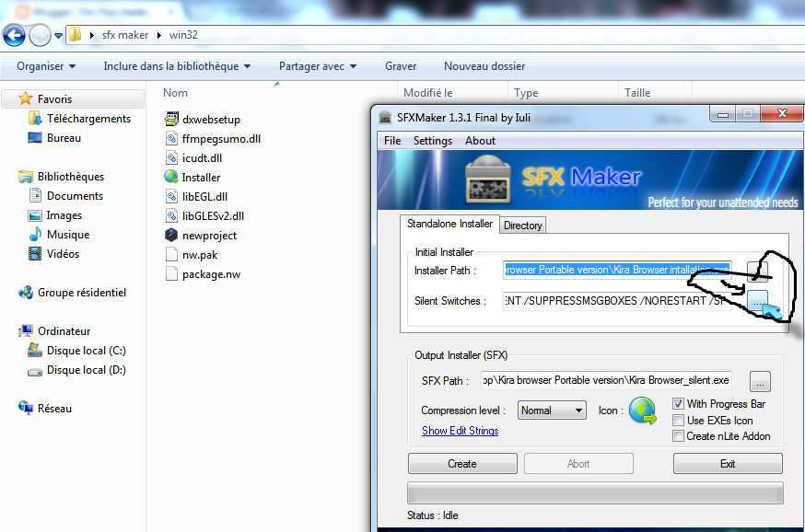Screen dimensions: 805x532
Task: Click the Exit button in SFXMaker
Action: [x=728, y=464]
